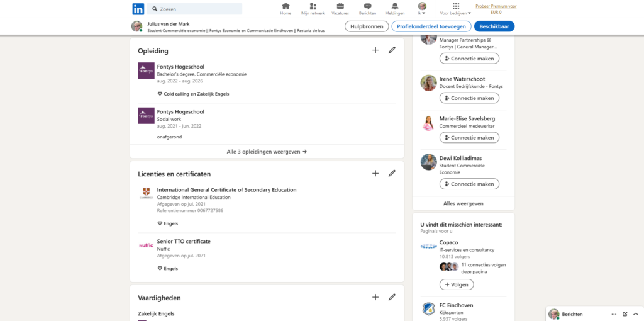
Task: Connect with Irene Waterschoot
Action: (469, 98)
